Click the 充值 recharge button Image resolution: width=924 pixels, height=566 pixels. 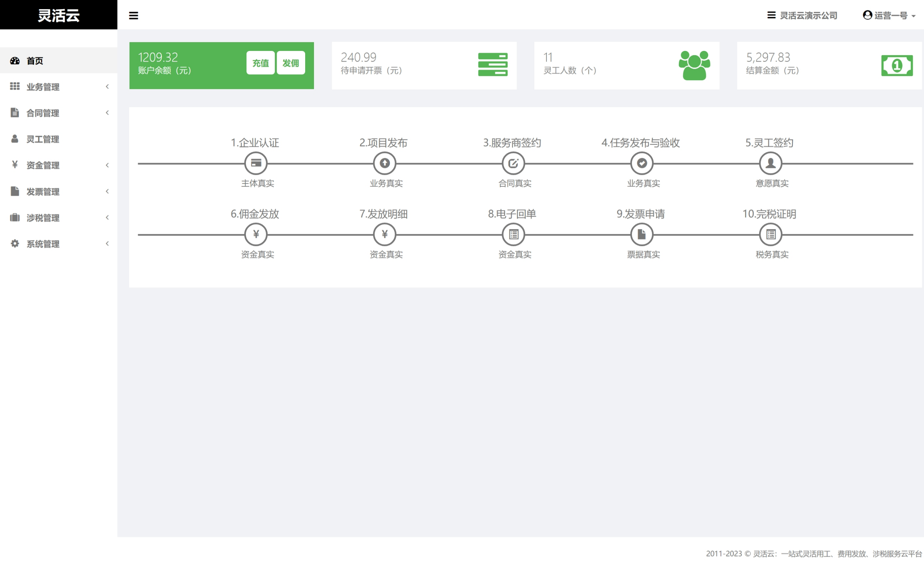pyautogui.click(x=260, y=63)
